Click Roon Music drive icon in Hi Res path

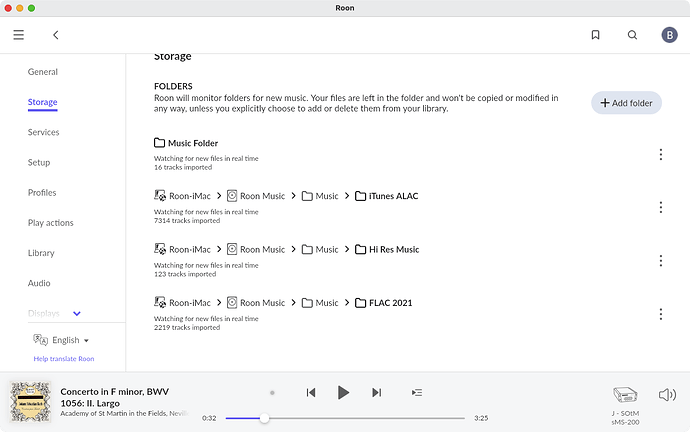232,249
